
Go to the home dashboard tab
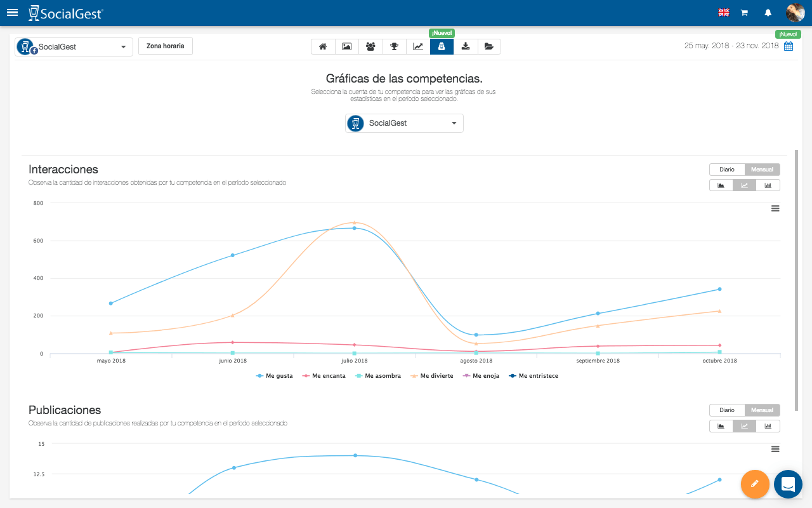323,46
